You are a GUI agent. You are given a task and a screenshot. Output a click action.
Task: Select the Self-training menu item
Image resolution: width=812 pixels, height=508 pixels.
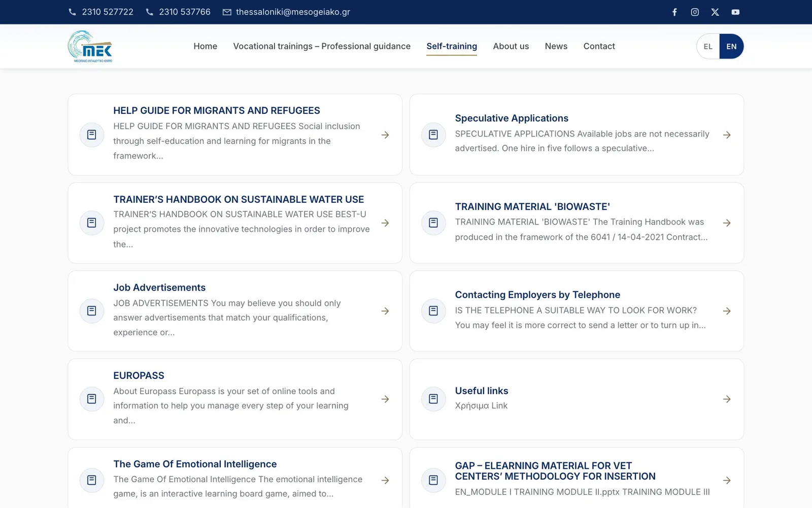(452, 46)
